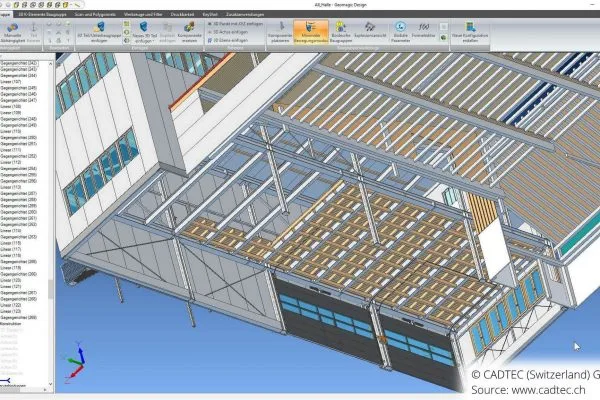This screenshot has width=600, height=400.
Task: Open the Boolesche Baugruppen tool
Action: (x=341, y=32)
